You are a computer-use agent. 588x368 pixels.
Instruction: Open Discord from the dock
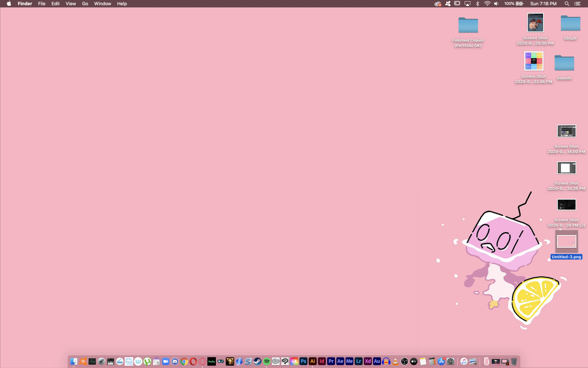[175, 362]
